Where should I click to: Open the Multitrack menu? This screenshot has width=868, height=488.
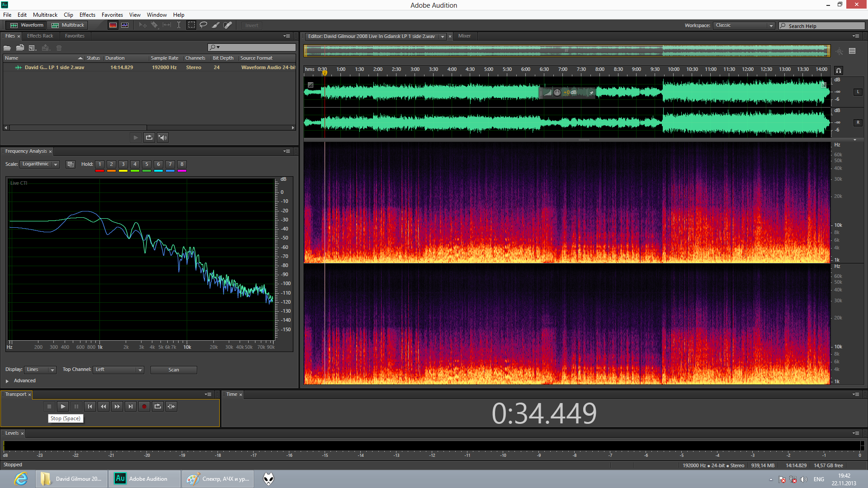pos(45,15)
